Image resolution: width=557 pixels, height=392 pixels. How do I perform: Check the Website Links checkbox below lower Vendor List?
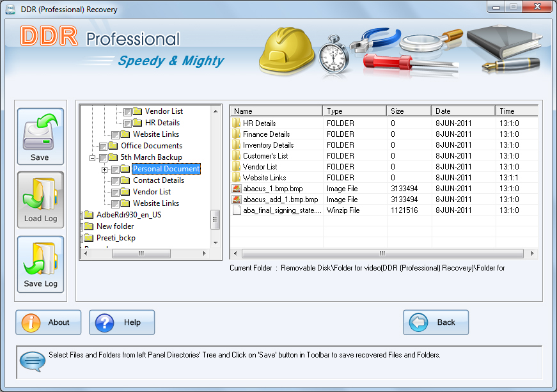115,204
